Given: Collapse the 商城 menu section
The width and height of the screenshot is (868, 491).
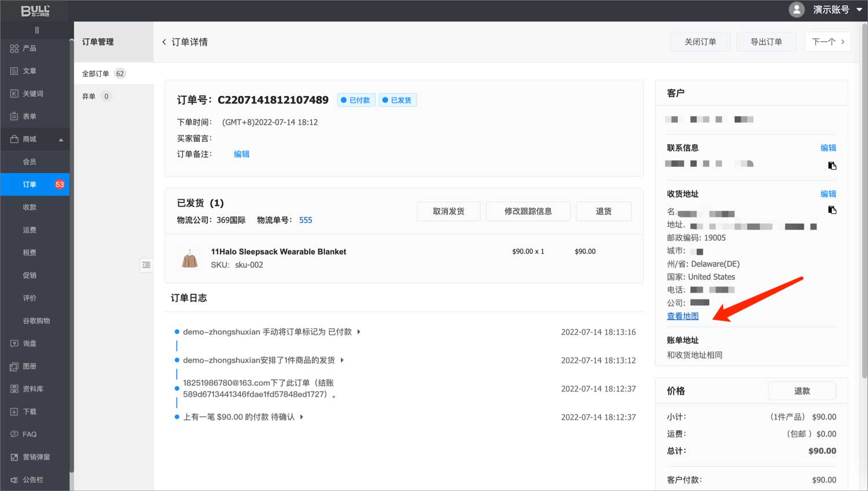Looking at the screenshot, I should tap(61, 139).
